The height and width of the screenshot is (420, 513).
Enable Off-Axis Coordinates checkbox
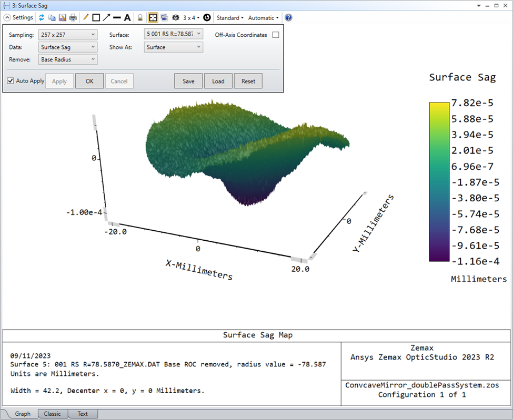pyautogui.click(x=276, y=35)
